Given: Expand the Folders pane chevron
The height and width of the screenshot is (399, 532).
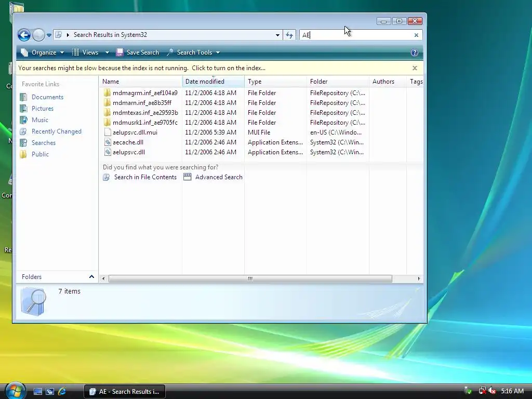Looking at the screenshot, I should [x=91, y=277].
